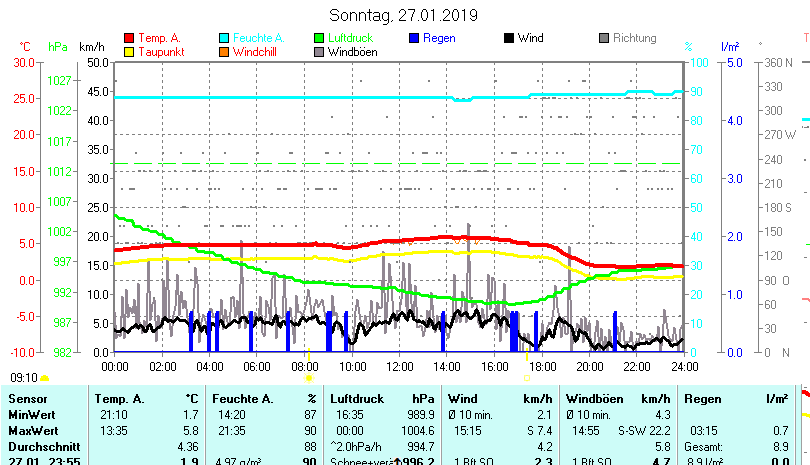Click the Feuchte A. column header in table
Screen dimensions: 810x465
pos(241,399)
